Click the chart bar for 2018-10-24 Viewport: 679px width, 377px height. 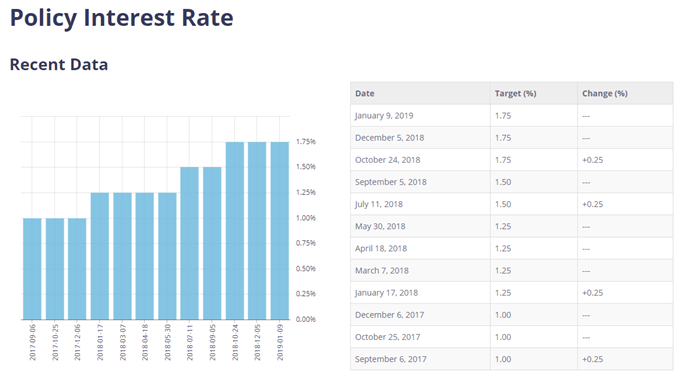click(x=235, y=231)
